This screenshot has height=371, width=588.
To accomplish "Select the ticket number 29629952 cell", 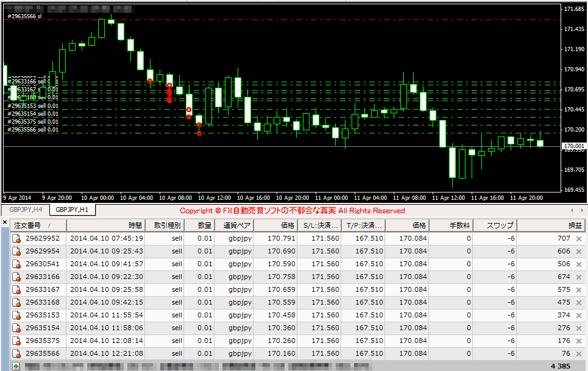I will pos(43,238).
